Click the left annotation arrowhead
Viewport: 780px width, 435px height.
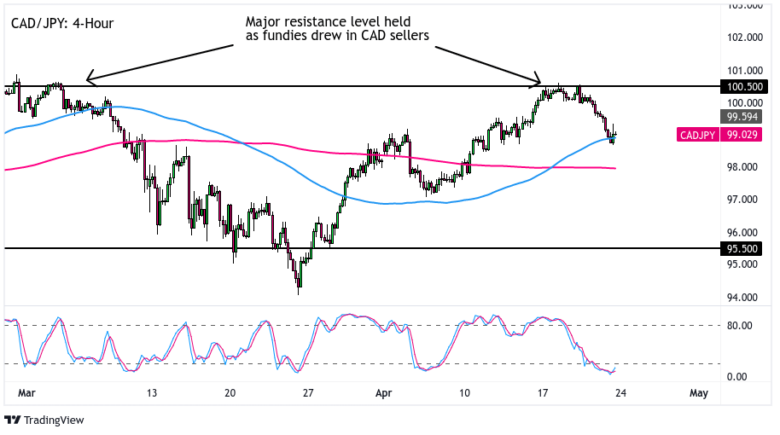[x=89, y=78]
